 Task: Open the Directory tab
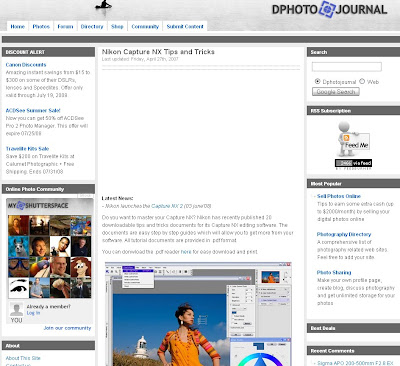click(92, 26)
